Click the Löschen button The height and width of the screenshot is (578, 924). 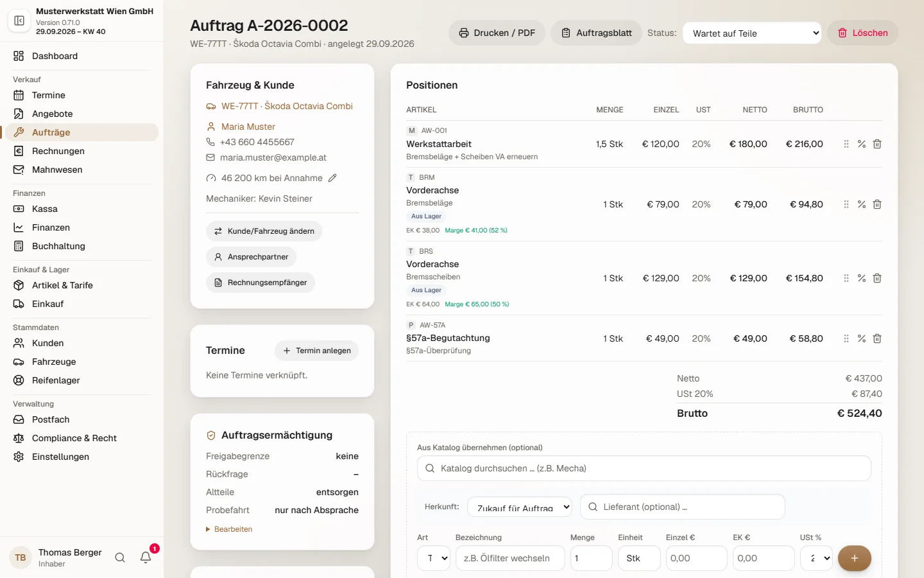pos(862,33)
